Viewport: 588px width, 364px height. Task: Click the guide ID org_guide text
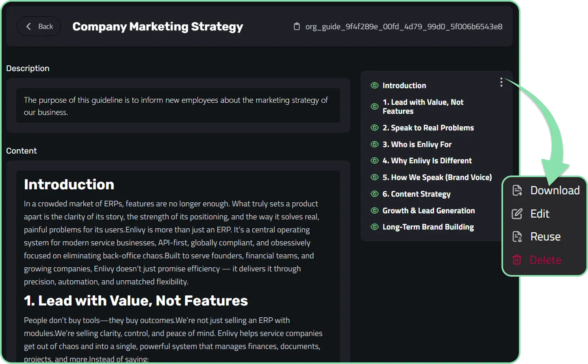[404, 26]
